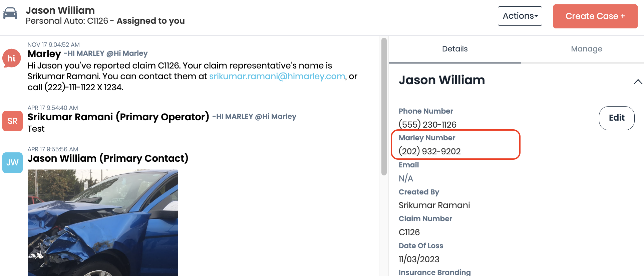Click the Srikumar Ramani (Primary Operator) sender name
This screenshot has width=644, height=276.
[x=118, y=117]
